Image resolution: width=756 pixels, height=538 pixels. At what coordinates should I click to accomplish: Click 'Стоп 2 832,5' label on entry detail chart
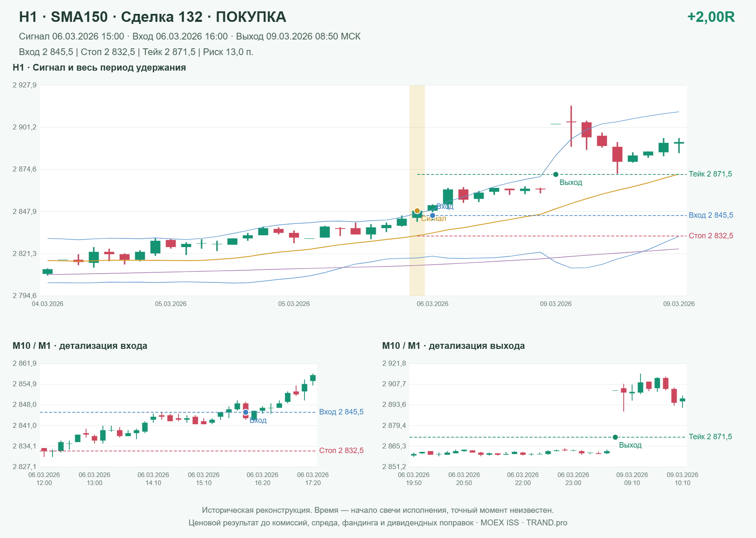click(x=341, y=451)
